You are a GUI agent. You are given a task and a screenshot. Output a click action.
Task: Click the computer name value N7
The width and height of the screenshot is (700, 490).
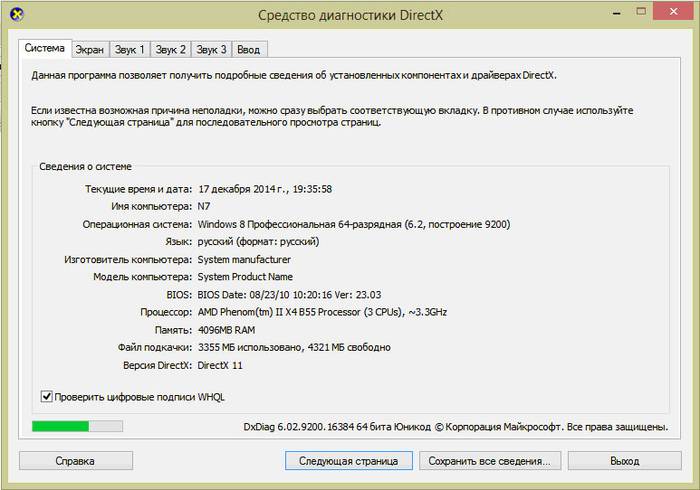point(206,206)
